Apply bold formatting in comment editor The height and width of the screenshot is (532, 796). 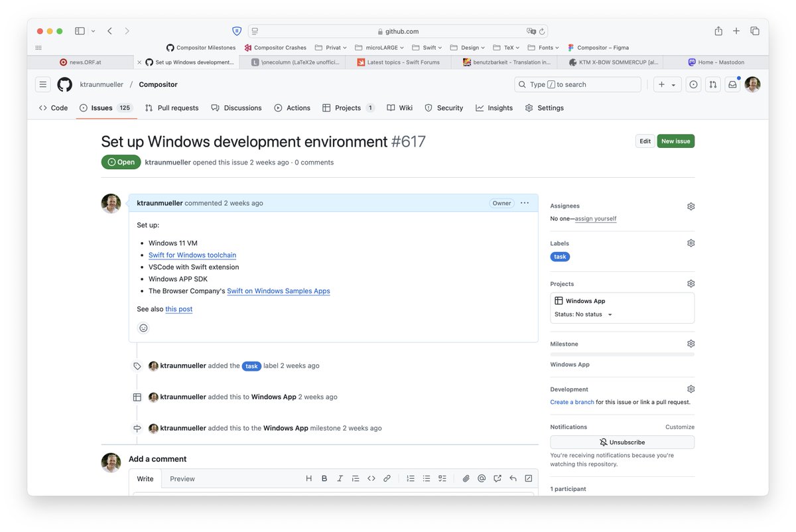click(324, 478)
